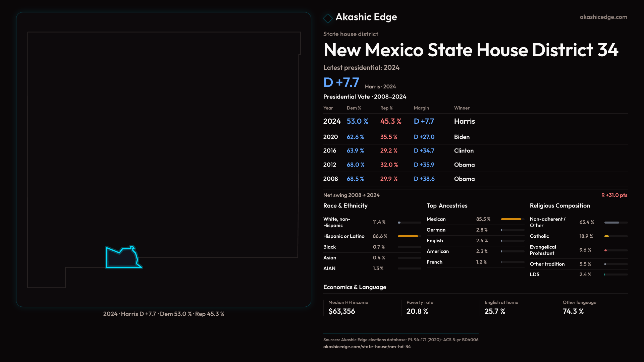Open the akashicedge.com/state-house/nm-hd-34 URL link
This screenshot has height=362, width=644.
pos(367,347)
